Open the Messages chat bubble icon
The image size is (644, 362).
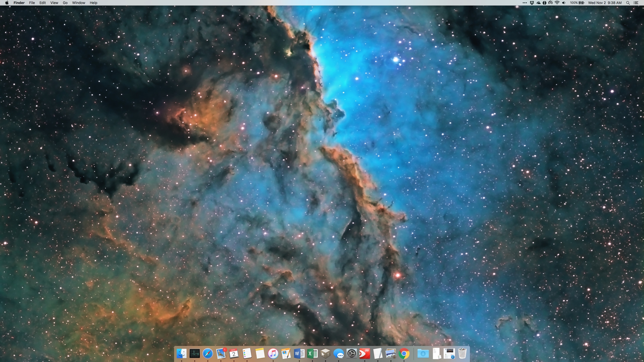(339, 354)
